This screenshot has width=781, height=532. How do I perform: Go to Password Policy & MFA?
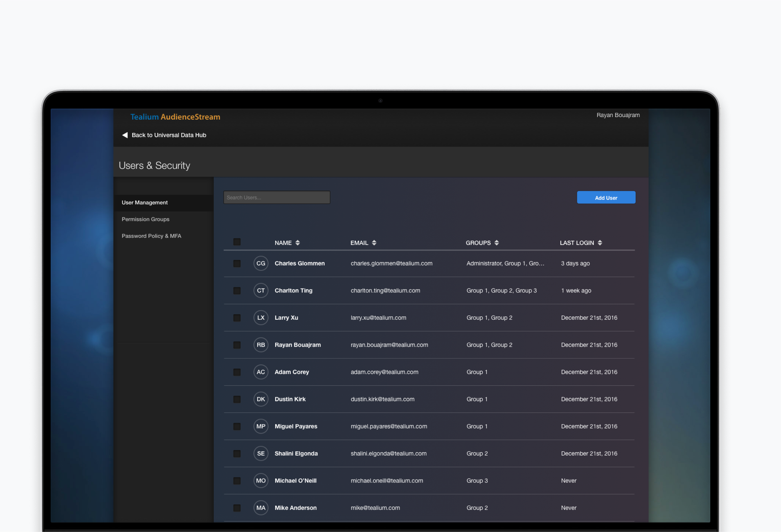click(x=151, y=236)
